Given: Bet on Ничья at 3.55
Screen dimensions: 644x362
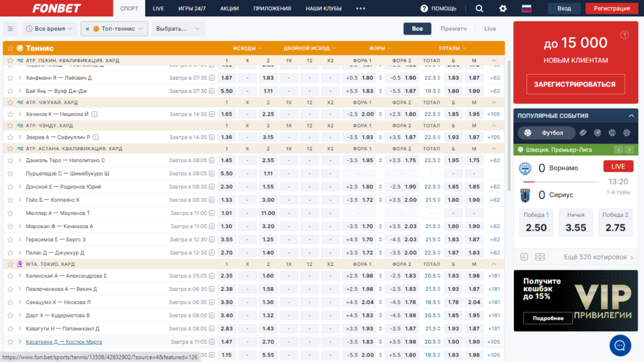Looking at the screenshot, I should click(x=575, y=223).
